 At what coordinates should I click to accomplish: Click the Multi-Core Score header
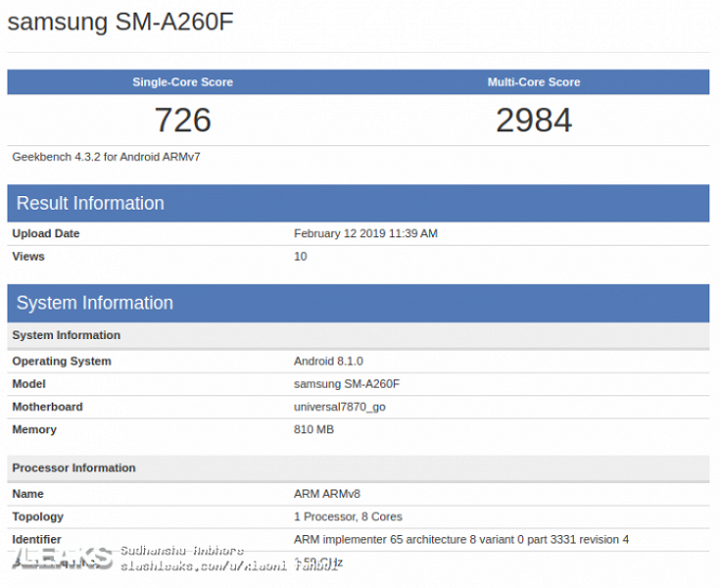pos(533,82)
